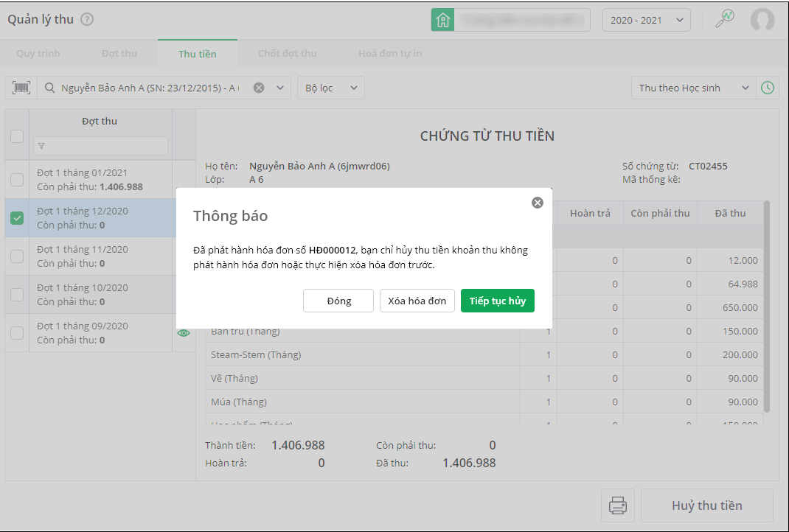Screen dimensions: 789x532
Task: Click the Xóa hóa đơn button
Action: (417, 301)
